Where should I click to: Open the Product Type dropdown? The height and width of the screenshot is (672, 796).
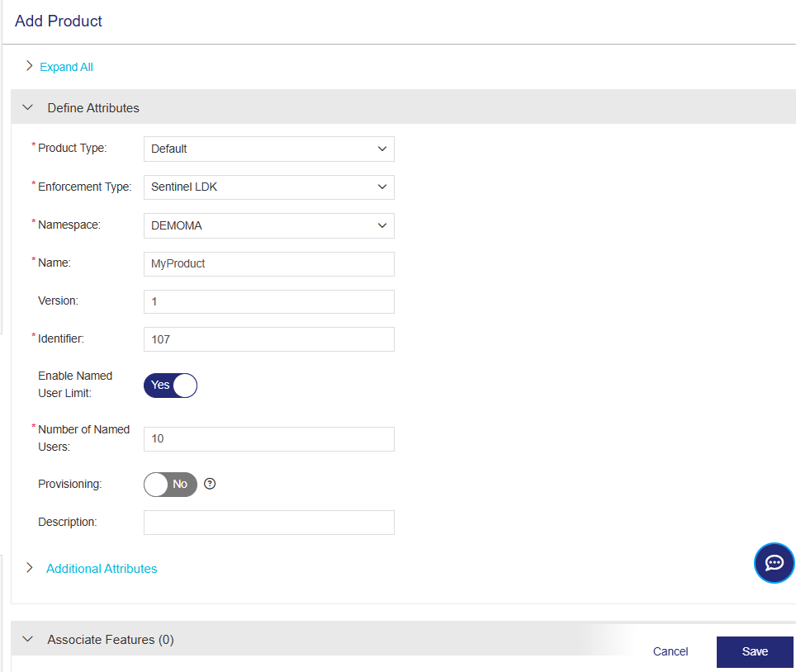[x=268, y=149]
